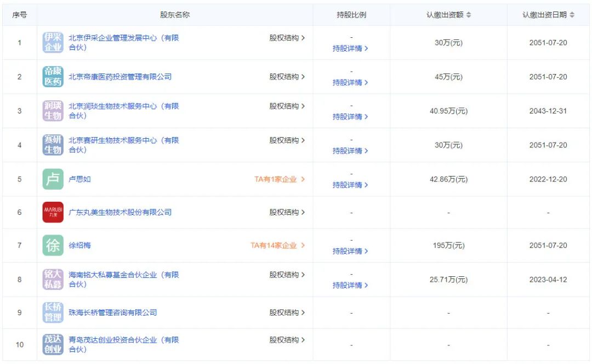
Task: Click the 铭大私募 shareholder logo icon
Action: pos(53,280)
